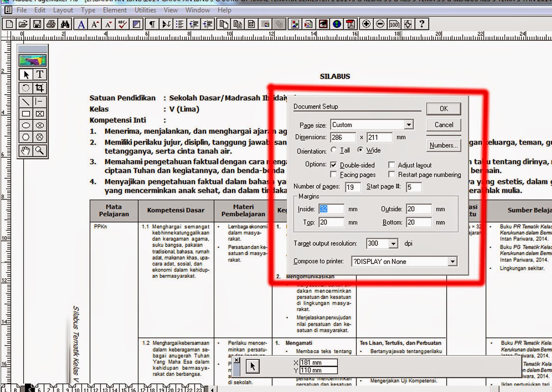Open the Page size dropdown
Viewport: 552px width, 392px height.
(408, 124)
